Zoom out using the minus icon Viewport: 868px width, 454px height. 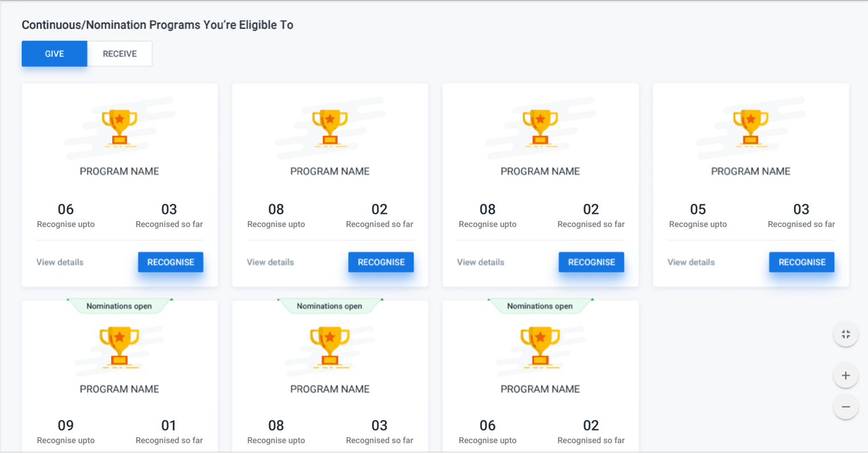tap(846, 407)
